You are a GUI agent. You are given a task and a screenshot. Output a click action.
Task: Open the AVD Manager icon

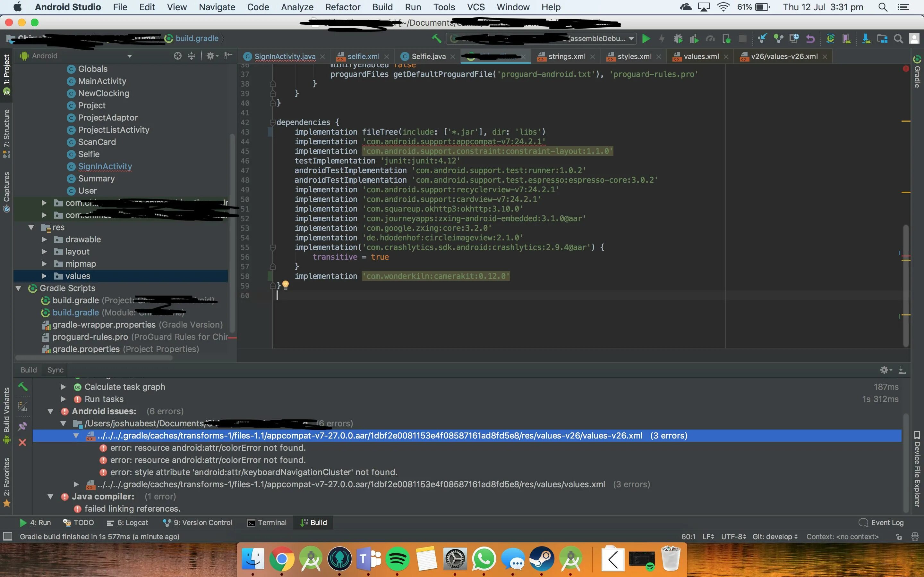846,38
